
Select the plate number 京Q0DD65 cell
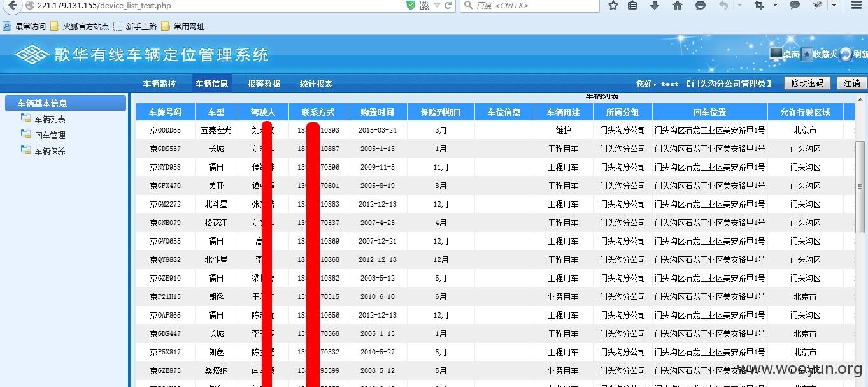tap(166, 130)
